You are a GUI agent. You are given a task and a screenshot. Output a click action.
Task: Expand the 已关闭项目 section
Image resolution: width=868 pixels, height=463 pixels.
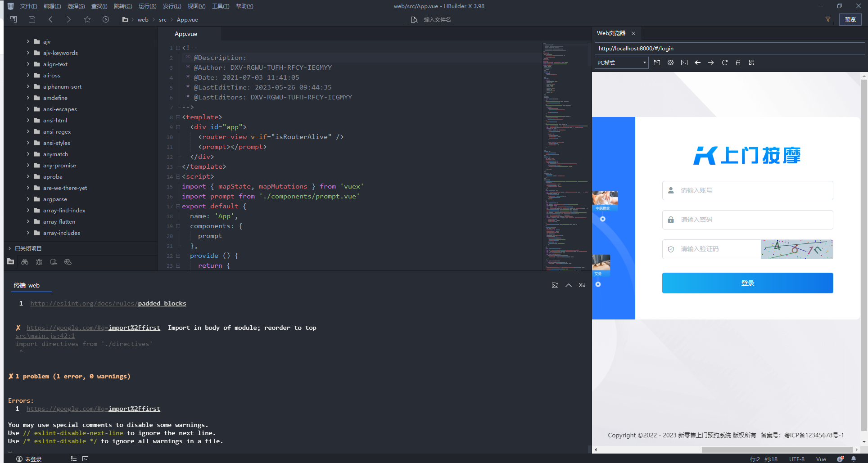coord(10,248)
